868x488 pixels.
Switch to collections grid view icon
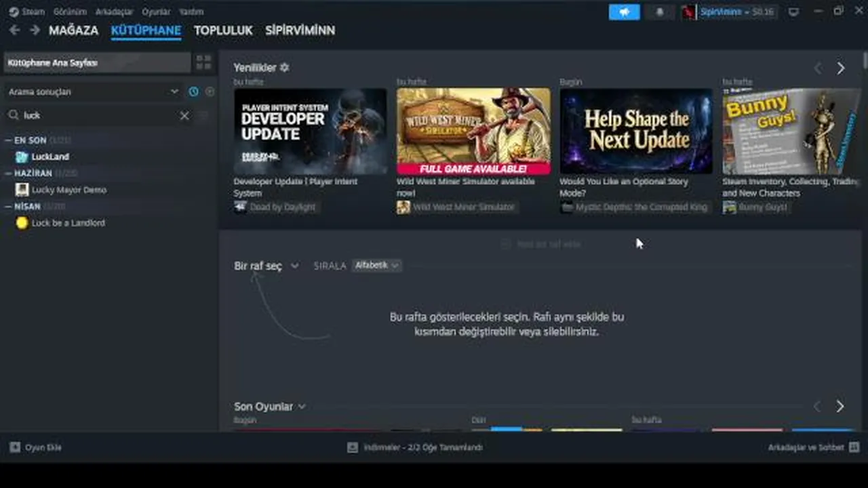[203, 62]
